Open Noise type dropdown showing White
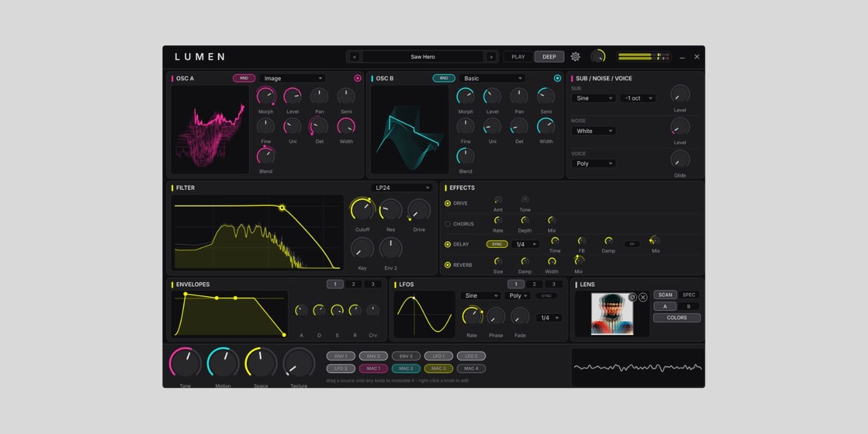Image resolution: width=868 pixels, height=434 pixels. click(593, 131)
